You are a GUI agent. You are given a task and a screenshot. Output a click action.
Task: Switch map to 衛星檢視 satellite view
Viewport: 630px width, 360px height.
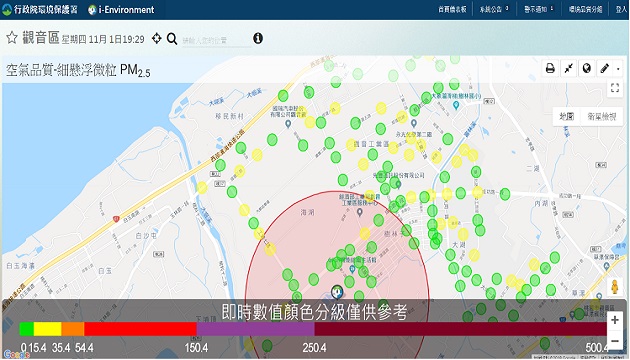click(x=601, y=117)
